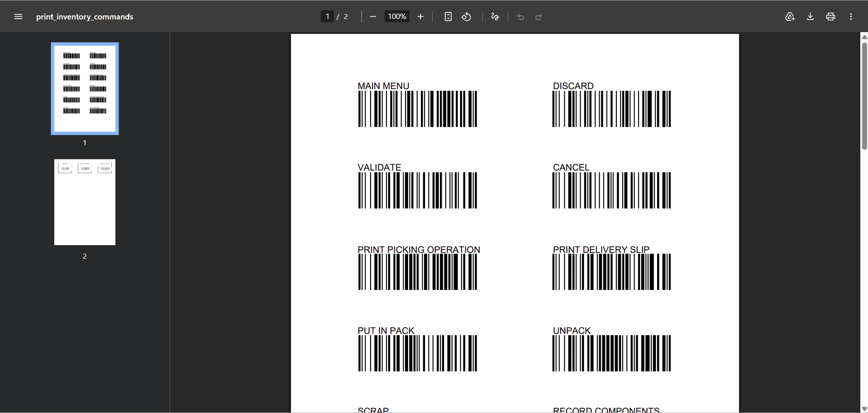Open the three-dot more options menu
The width and height of the screenshot is (868, 413).
click(851, 16)
